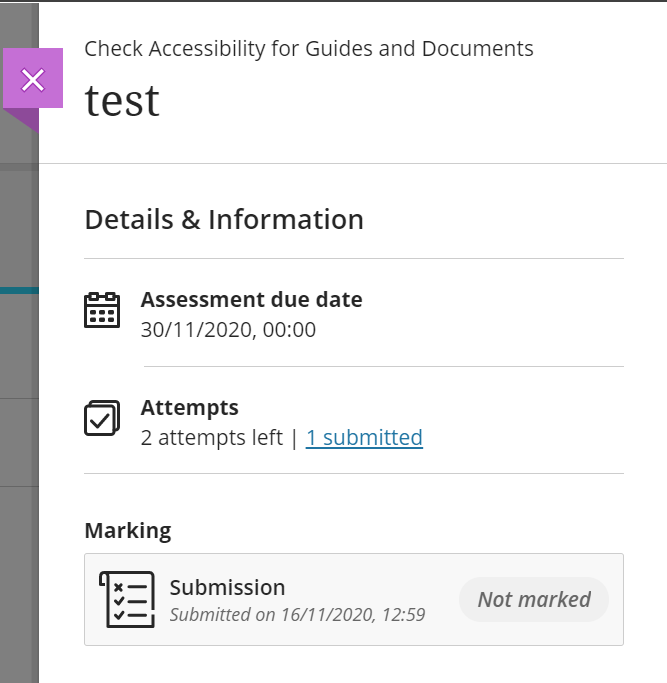Click the "Attempts" label

click(x=189, y=408)
